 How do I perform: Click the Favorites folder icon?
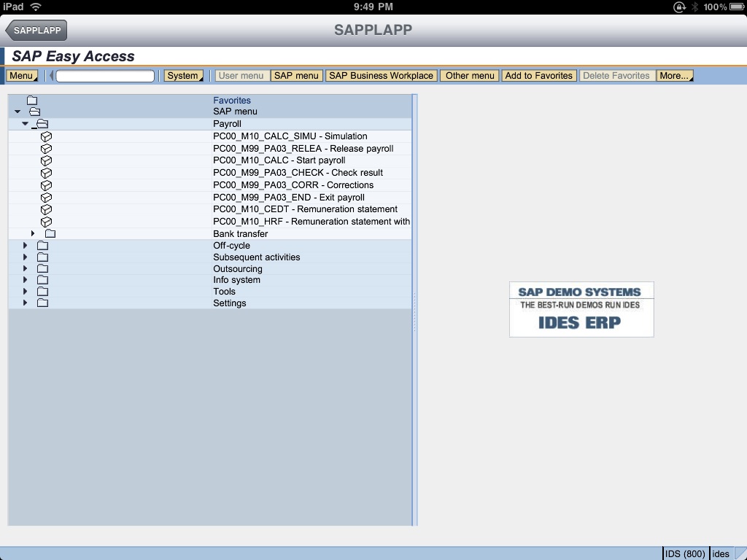point(32,100)
